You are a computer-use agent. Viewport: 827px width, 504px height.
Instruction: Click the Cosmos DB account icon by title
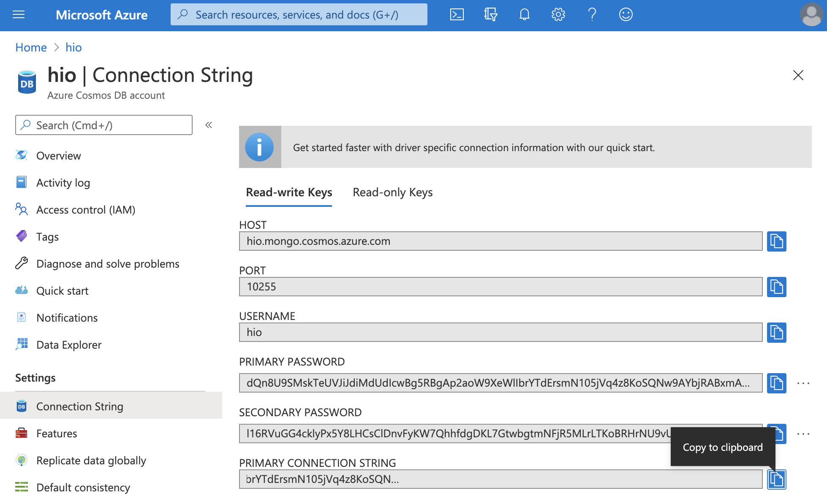(x=27, y=82)
